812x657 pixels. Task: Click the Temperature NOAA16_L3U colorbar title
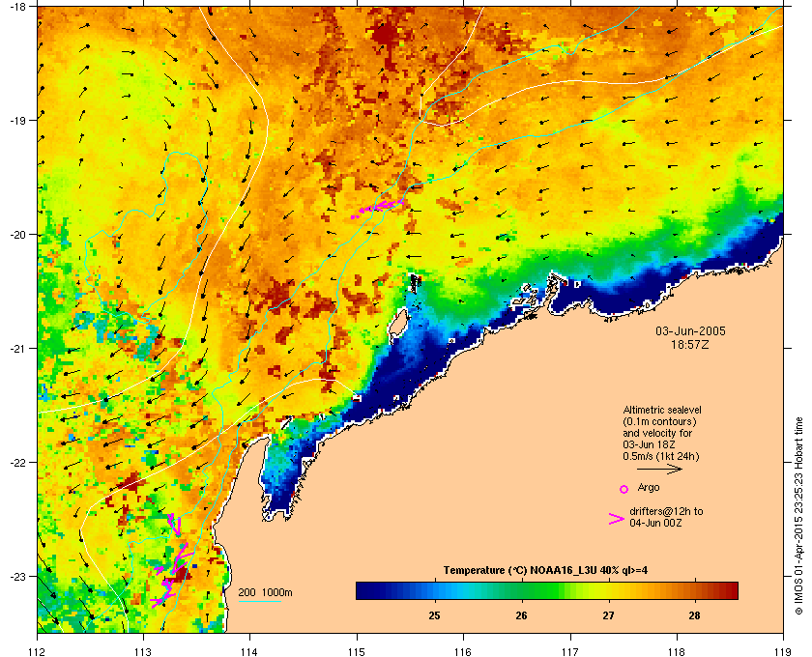pyautogui.click(x=545, y=571)
